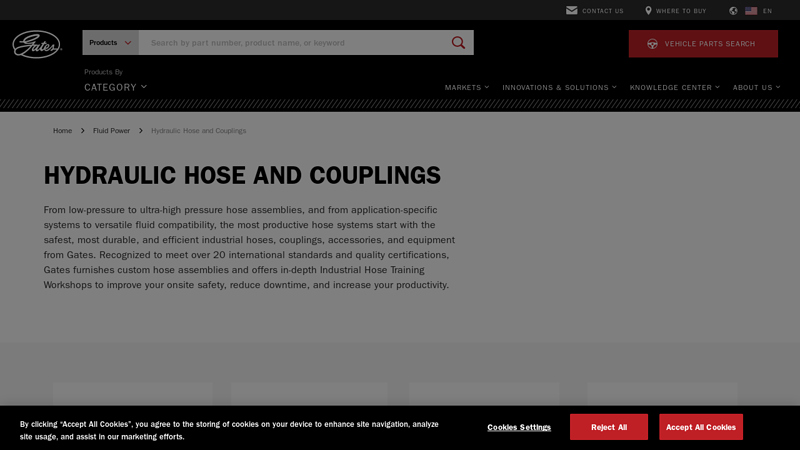The height and width of the screenshot is (450, 800).
Task: Open the Markets menu
Action: pyautogui.click(x=467, y=87)
